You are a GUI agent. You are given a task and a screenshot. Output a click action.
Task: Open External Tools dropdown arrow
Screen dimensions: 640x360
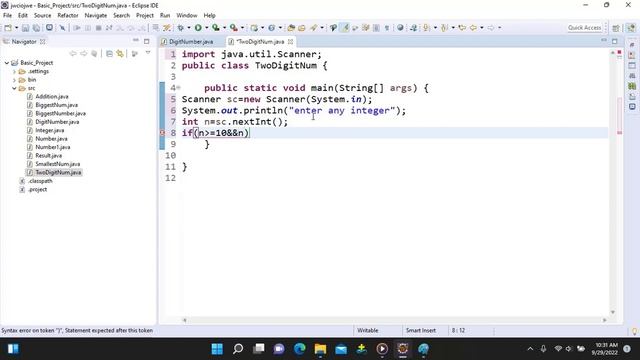(242, 28)
